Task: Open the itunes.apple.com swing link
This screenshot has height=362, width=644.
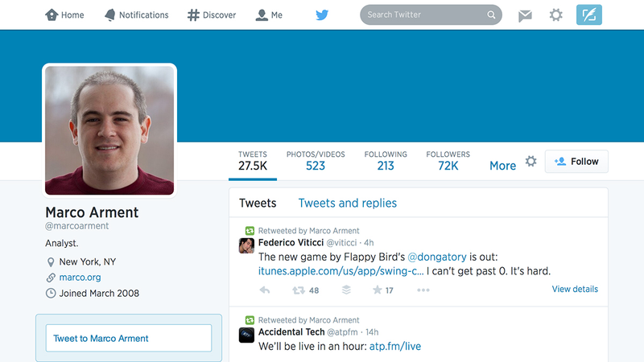Action: click(x=341, y=271)
